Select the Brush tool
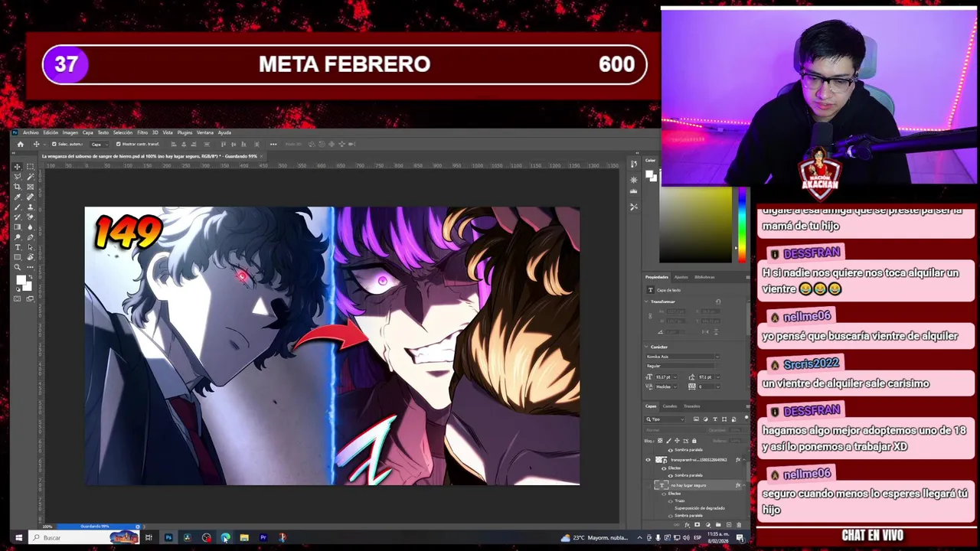Screen dimensions: 980x551 tap(17, 207)
